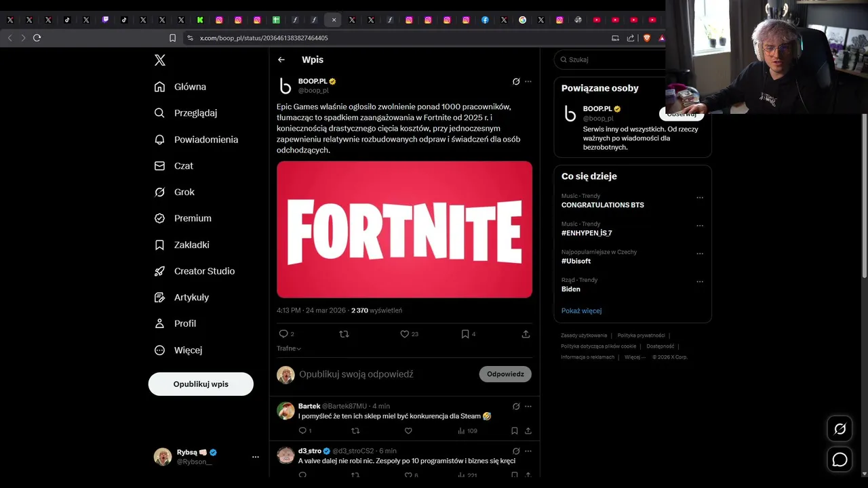Like Bartek's comment

408,431
